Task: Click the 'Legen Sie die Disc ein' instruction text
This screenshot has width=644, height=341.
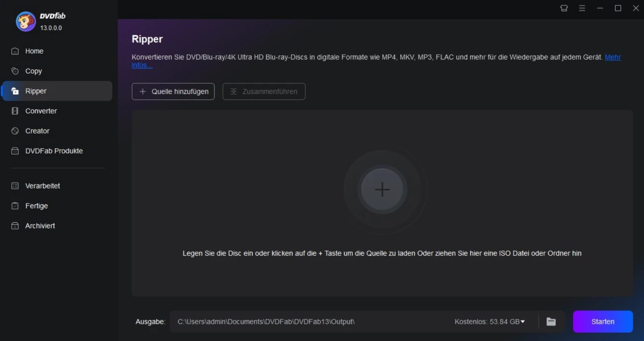Action: pos(382,253)
